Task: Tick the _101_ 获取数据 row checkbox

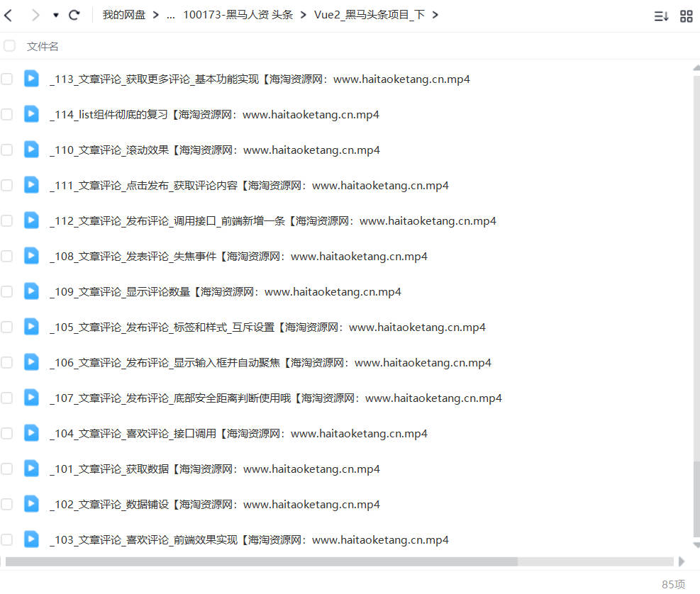Action: [6, 469]
